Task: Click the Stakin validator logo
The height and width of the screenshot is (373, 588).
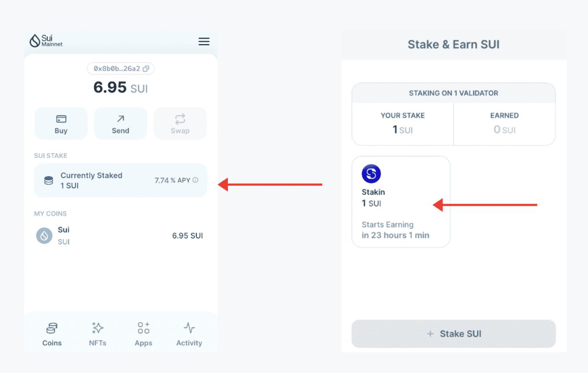Action: [x=371, y=174]
